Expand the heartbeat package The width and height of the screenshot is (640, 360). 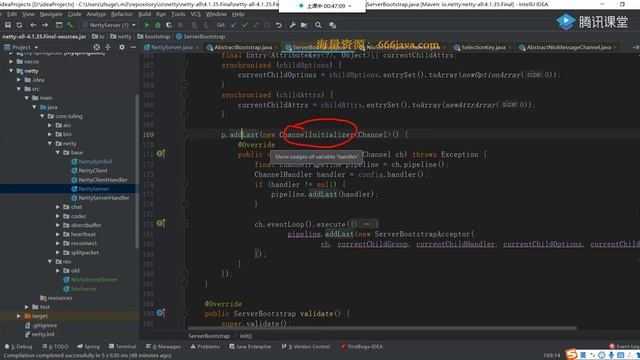(58, 234)
